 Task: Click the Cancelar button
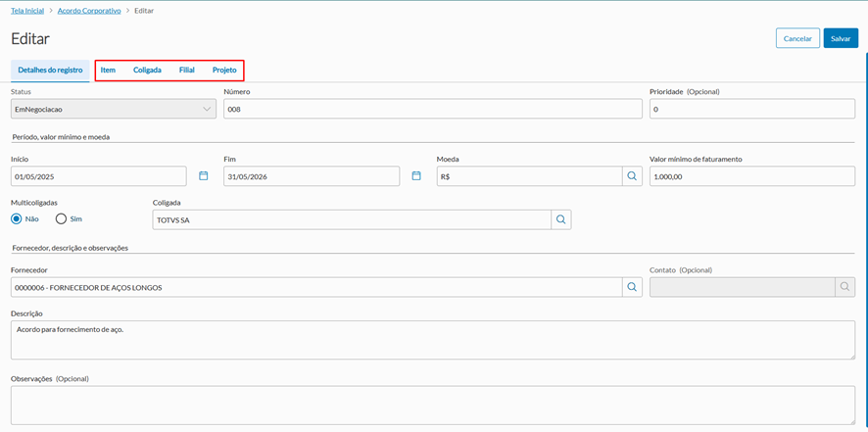click(x=797, y=38)
